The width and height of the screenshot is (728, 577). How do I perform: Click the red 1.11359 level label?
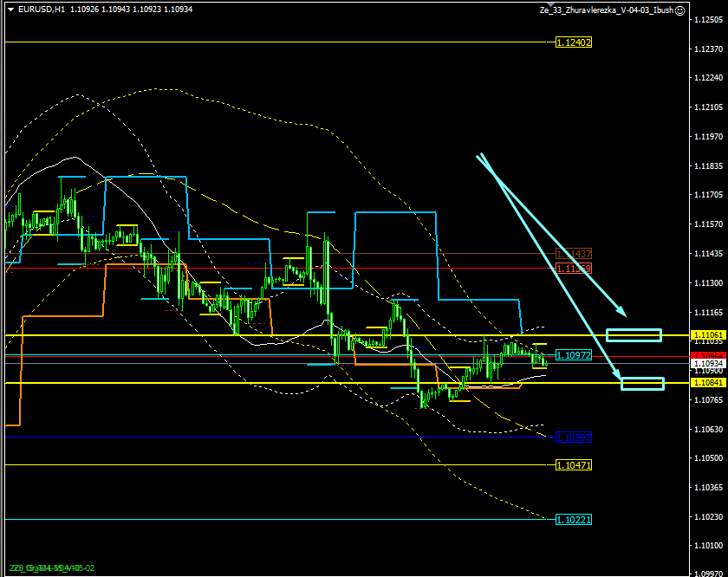(574, 269)
